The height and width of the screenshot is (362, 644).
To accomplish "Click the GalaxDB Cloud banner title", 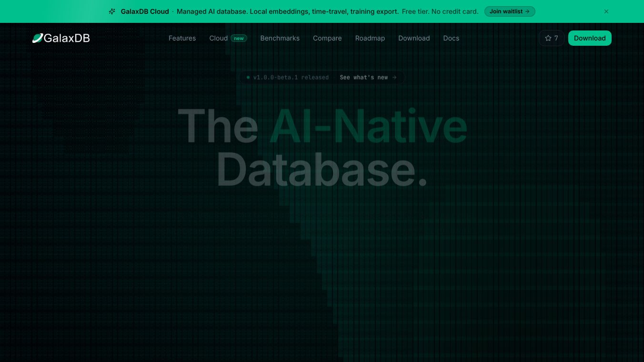I will click(145, 11).
